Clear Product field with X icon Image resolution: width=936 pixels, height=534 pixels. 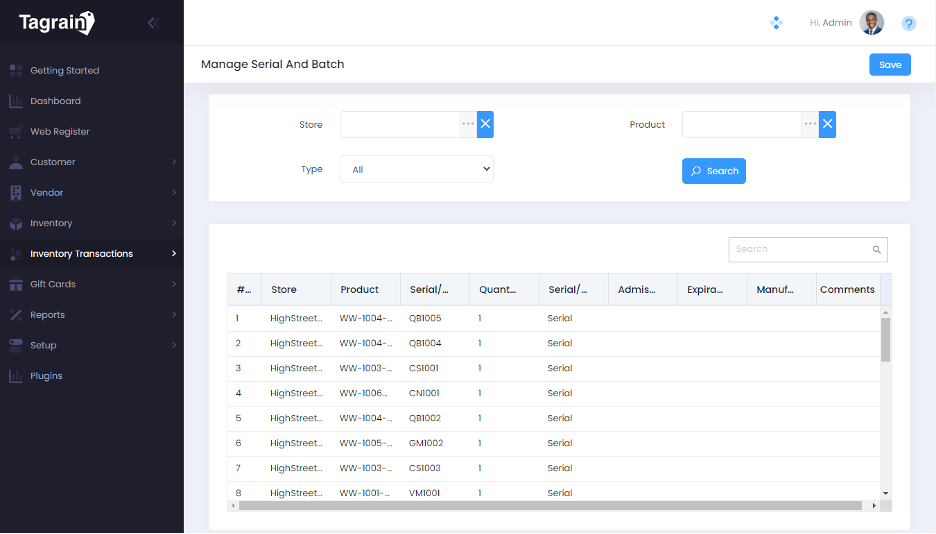tap(827, 125)
